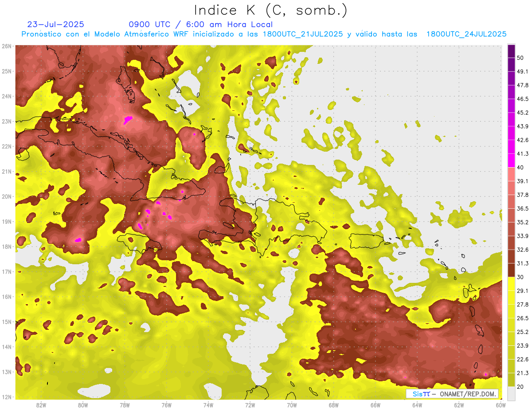Image resolution: width=532 pixels, height=411 pixels.
Task: Click the color scale value '40'
Action: pyautogui.click(x=520, y=167)
